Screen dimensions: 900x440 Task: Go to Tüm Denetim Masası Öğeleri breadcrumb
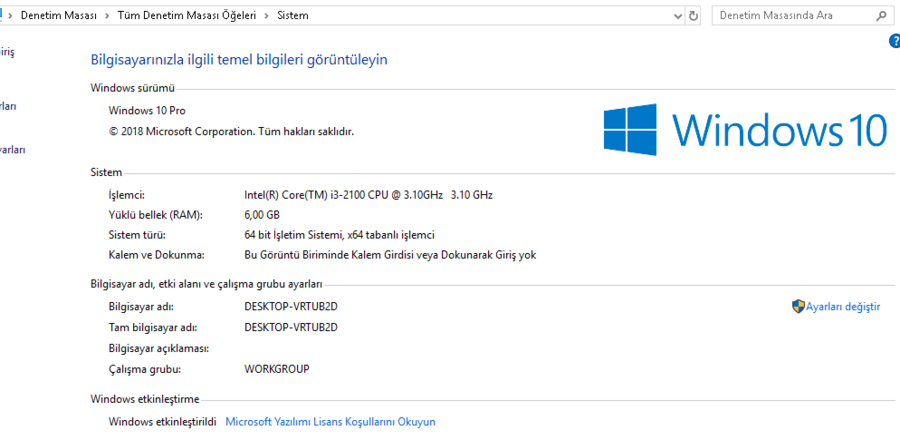point(187,15)
